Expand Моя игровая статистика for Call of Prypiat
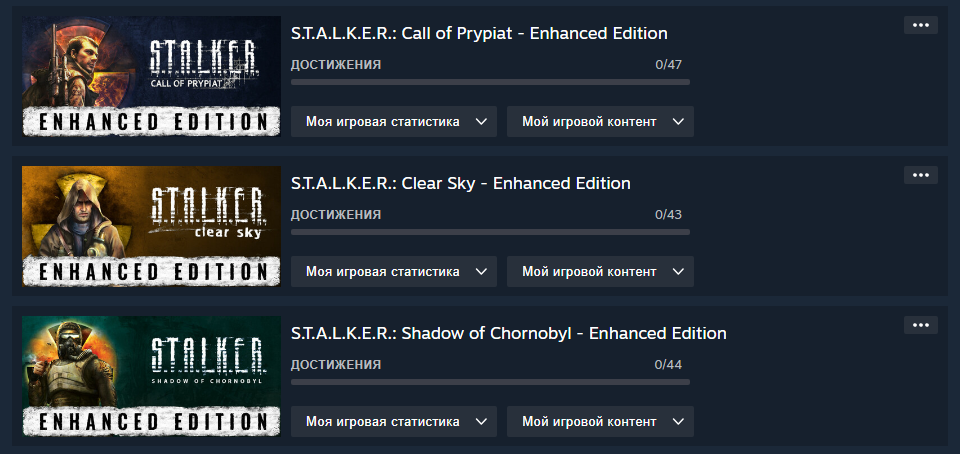960x454 pixels. coord(394,121)
